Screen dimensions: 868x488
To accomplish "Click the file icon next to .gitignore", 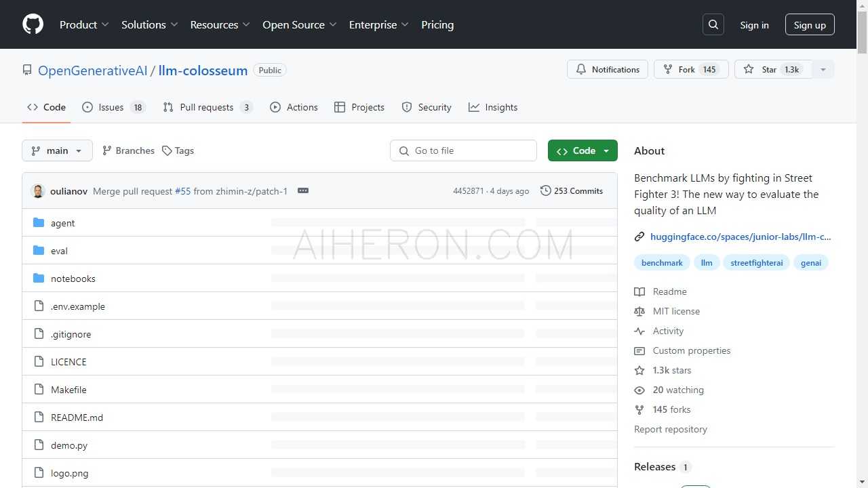I will pos(39,334).
